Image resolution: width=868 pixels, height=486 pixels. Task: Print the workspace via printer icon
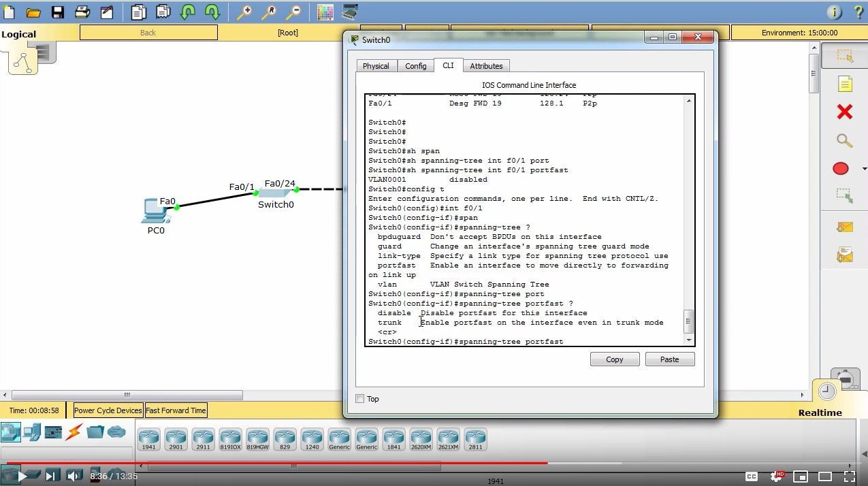coord(82,12)
